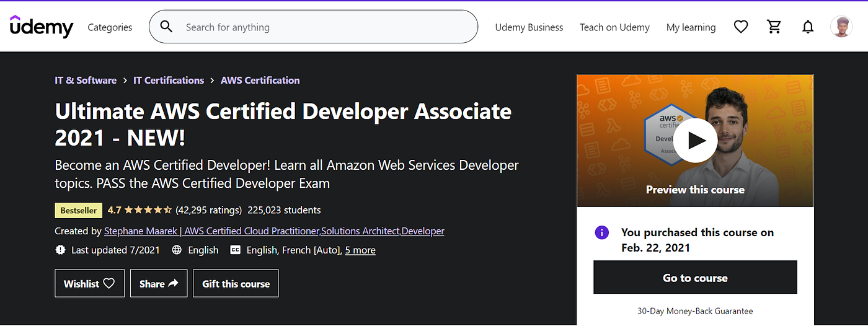Click the (42,295 ratings) text

point(209,209)
